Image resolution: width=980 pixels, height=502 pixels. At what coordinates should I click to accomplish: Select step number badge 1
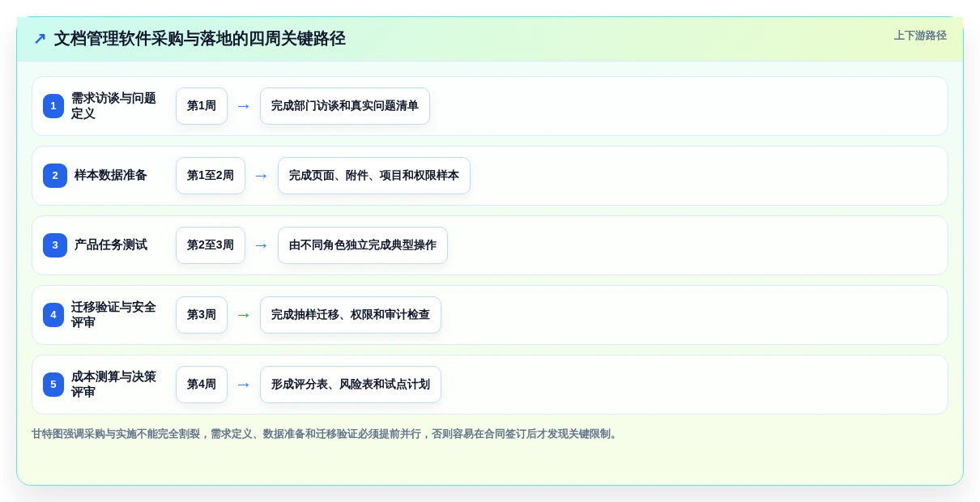click(53, 106)
